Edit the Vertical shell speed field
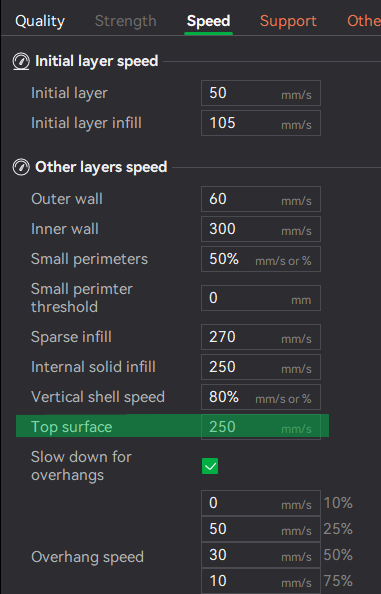The width and height of the screenshot is (381, 594). coord(261,397)
